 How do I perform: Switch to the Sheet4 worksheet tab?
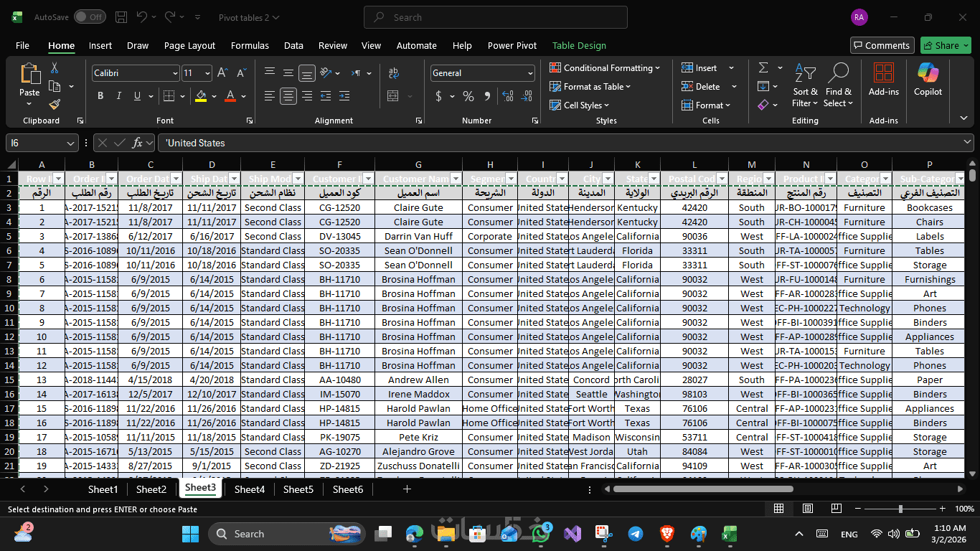click(x=250, y=489)
